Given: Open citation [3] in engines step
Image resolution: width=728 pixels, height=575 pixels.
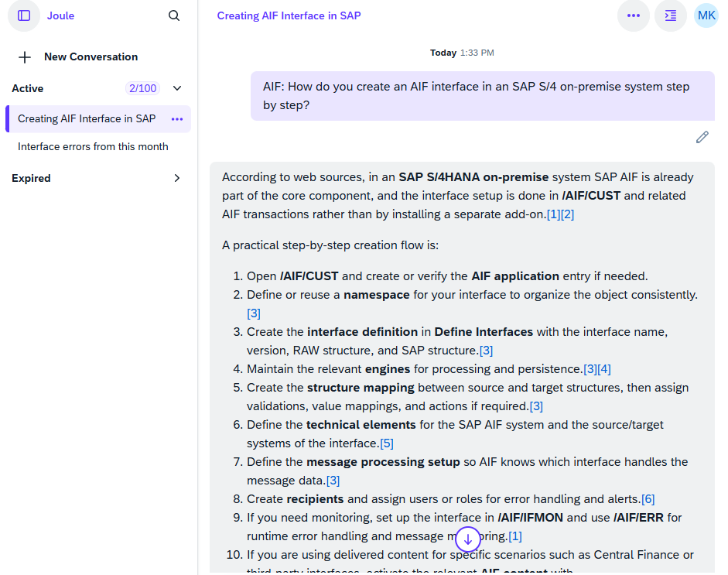Looking at the screenshot, I should coord(590,369).
